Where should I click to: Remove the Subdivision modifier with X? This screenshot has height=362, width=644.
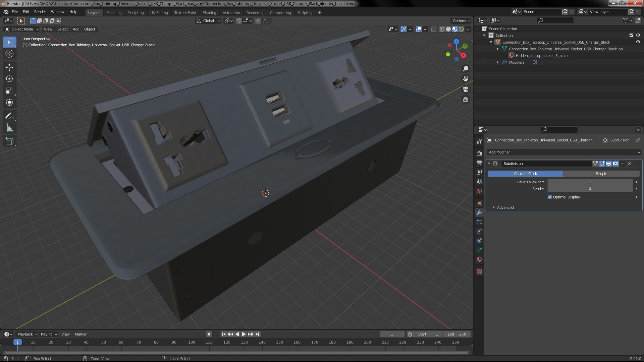coord(629,164)
